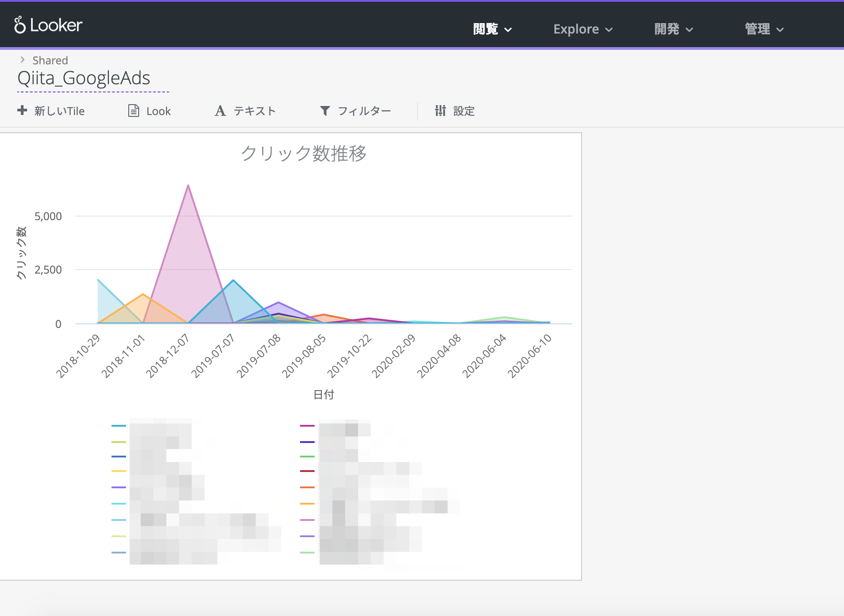This screenshot has width=844, height=616.
Task: Click the Looker logo
Action: (x=48, y=25)
